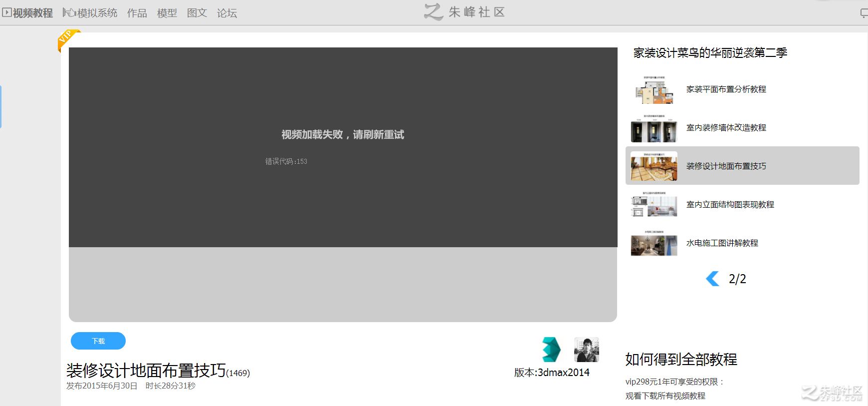Open thumbnail of 家装平面布置分析教程
The width and height of the screenshot is (868, 406).
(x=654, y=89)
